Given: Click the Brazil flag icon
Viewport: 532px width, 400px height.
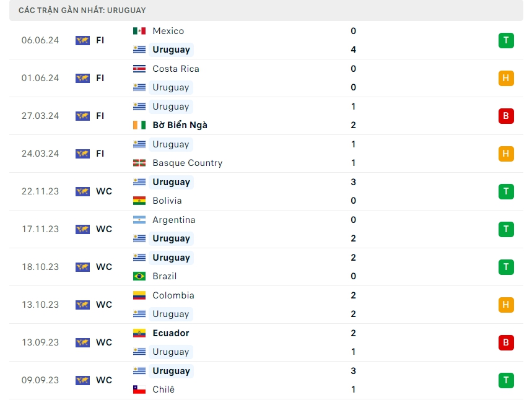Looking at the screenshot, I should click(139, 276).
